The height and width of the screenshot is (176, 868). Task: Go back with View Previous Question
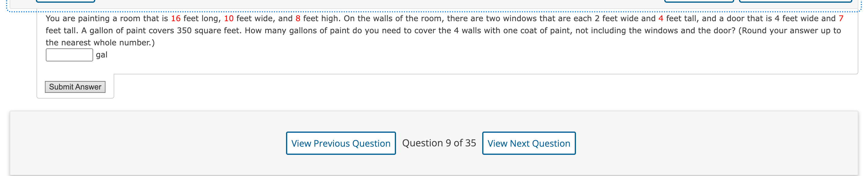341,143
